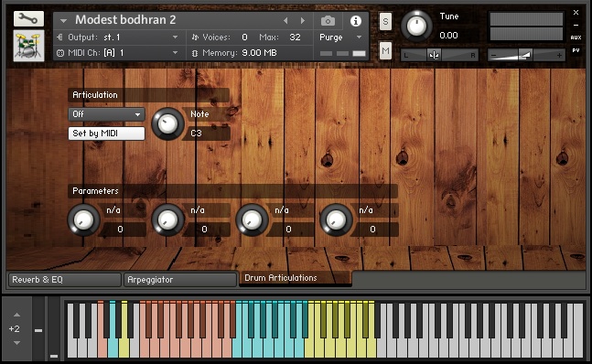
Task: Shift keyboard octave up arrow
Action: click(16, 315)
